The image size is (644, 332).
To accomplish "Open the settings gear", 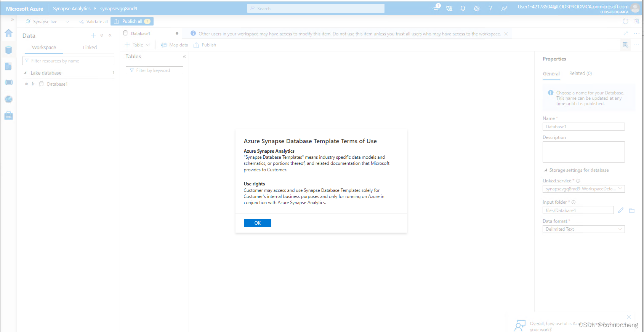I will click(x=477, y=8).
